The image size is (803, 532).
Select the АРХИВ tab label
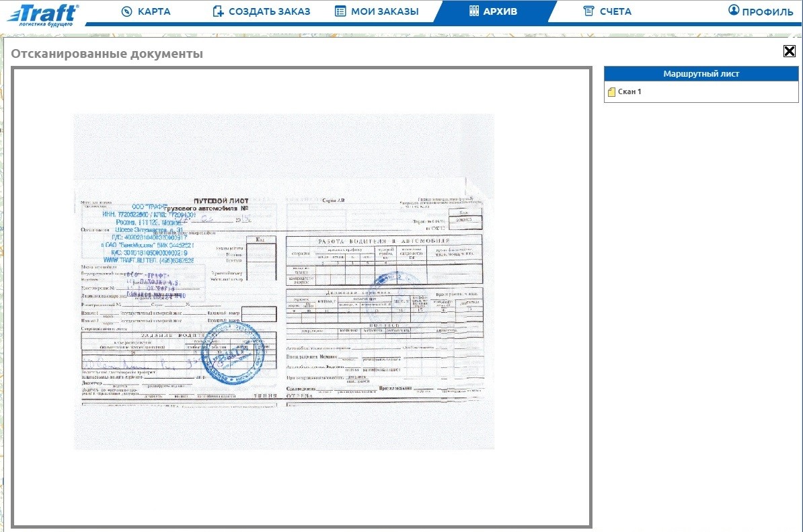(x=500, y=11)
